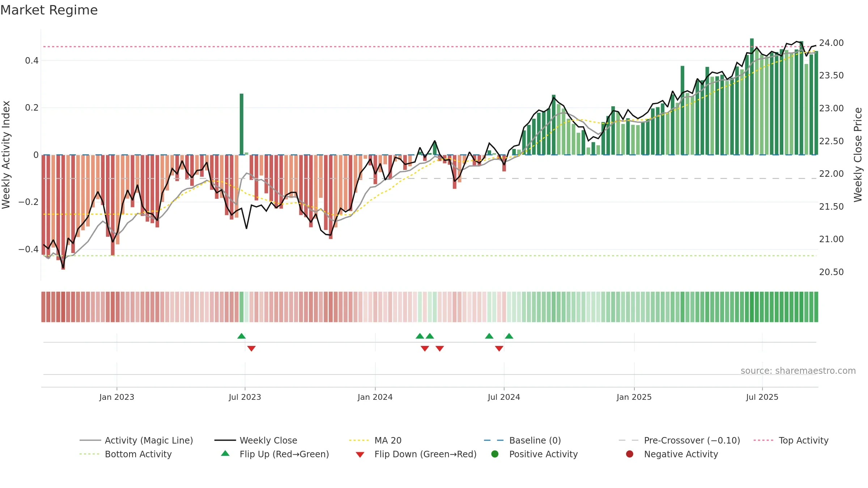Click the Jan 2023 x-axis label
This screenshot has width=868, height=488.
pos(117,397)
